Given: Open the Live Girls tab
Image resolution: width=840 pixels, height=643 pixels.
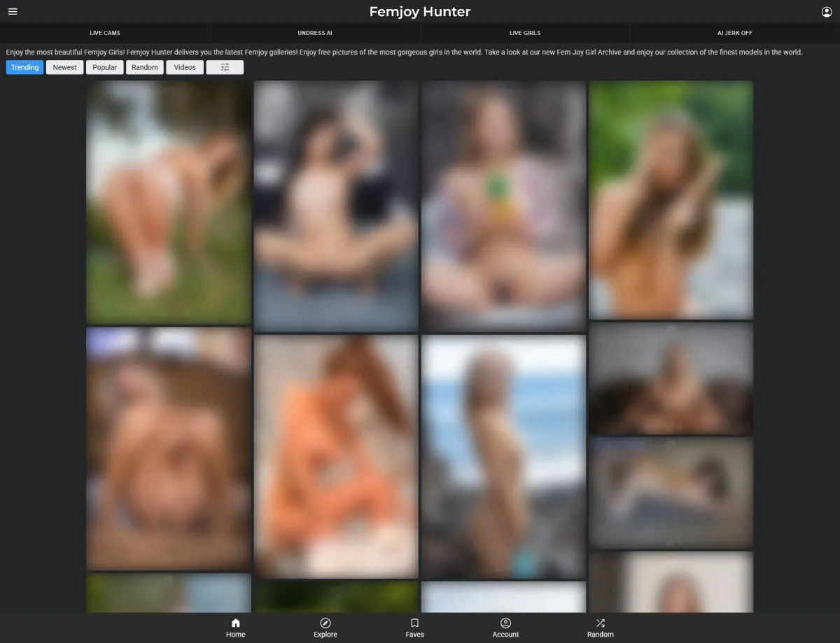Looking at the screenshot, I should 524,33.
